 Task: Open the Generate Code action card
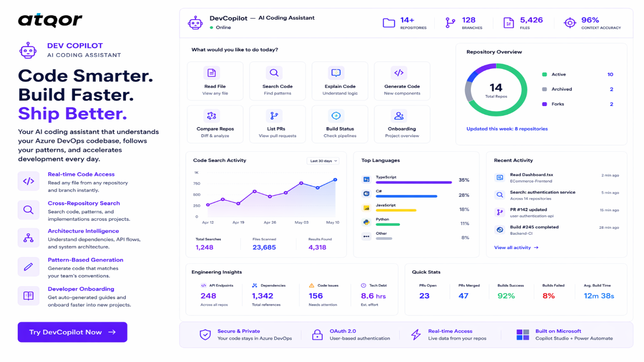(x=402, y=81)
